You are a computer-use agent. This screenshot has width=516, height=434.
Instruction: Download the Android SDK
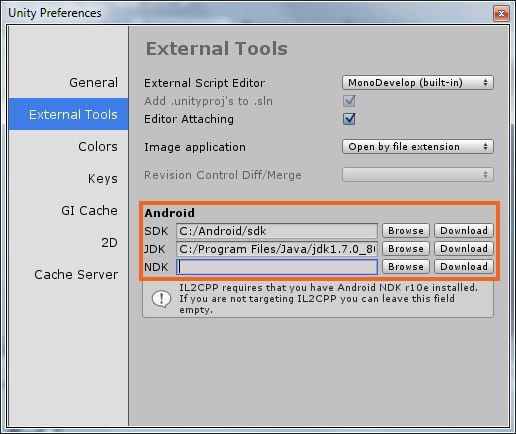tap(464, 231)
